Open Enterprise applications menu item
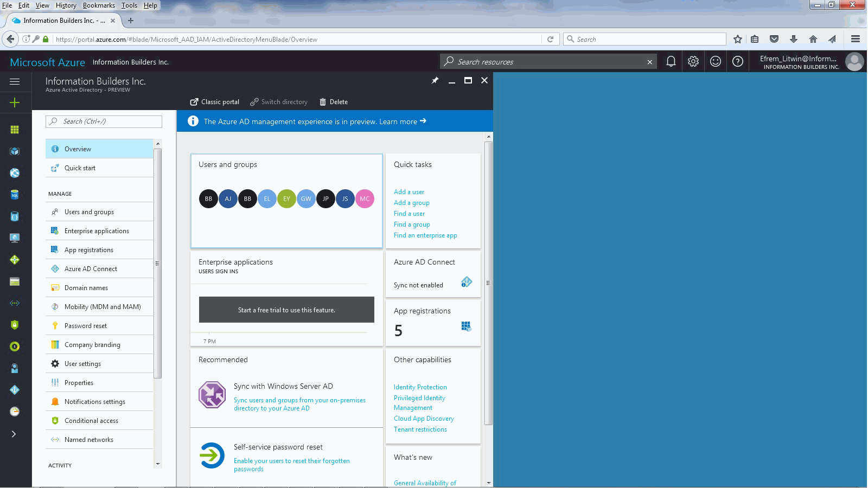The height and width of the screenshot is (488, 868). click(99, 230)
